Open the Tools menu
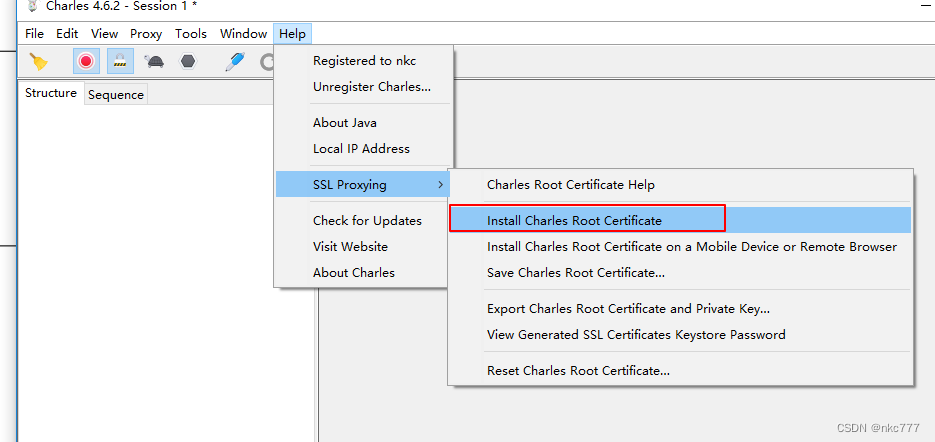935x442 pixels. [191, 33]
